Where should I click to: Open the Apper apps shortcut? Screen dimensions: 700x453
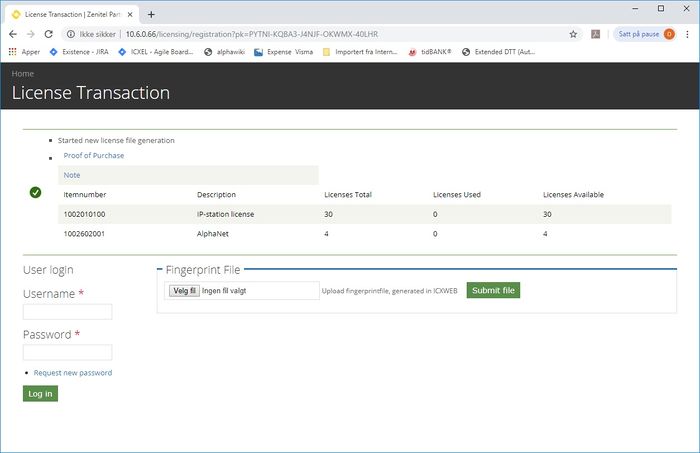24,52
